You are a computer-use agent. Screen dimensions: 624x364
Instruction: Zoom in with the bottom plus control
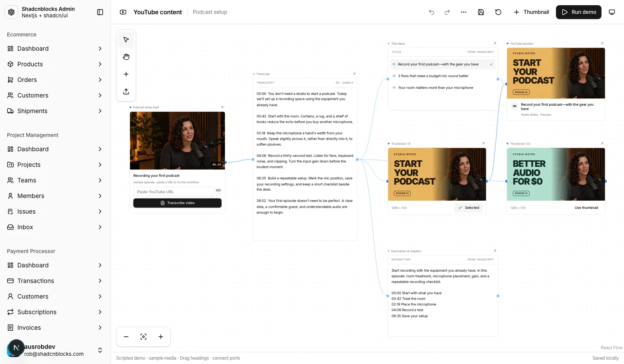pos(161,337)
